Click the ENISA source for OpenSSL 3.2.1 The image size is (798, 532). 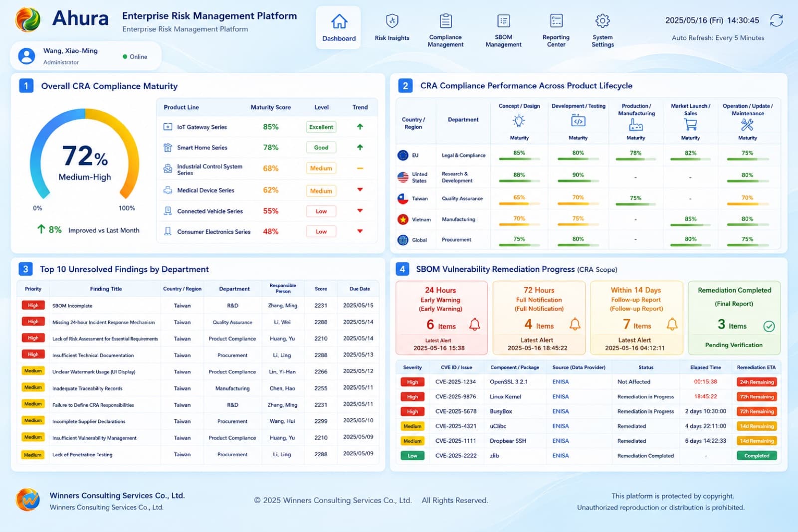pyautogui.click(x=561, y=382)
